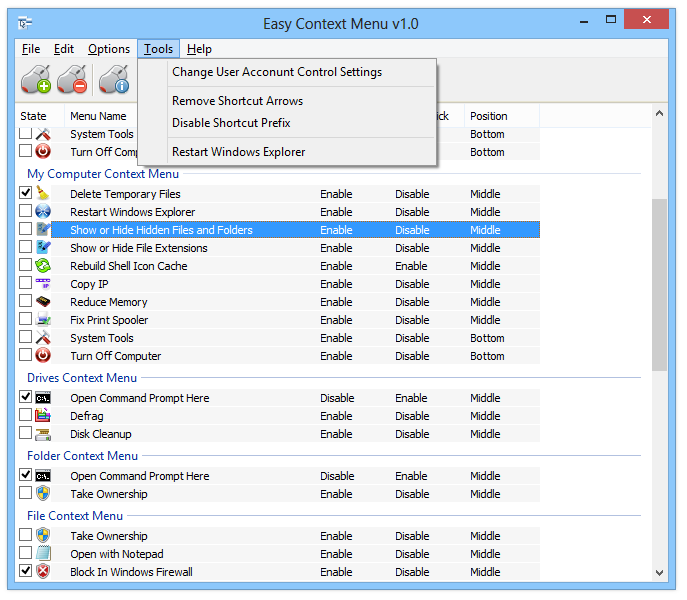Check the Open with Notepad checkbox
Viewport: 687px width, 600px height.
(x=25, y=552)
